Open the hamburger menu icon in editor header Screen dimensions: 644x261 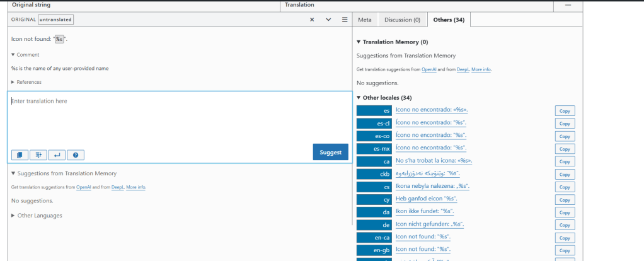[345, 20]
